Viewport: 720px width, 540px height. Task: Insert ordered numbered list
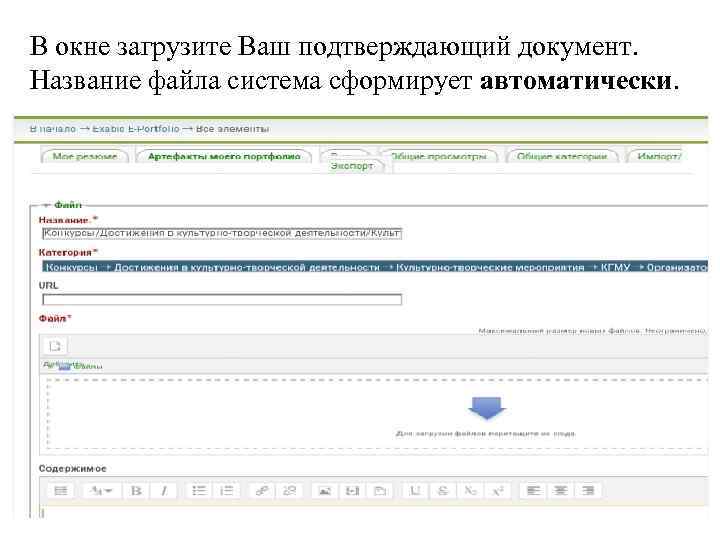pos(226,490)
